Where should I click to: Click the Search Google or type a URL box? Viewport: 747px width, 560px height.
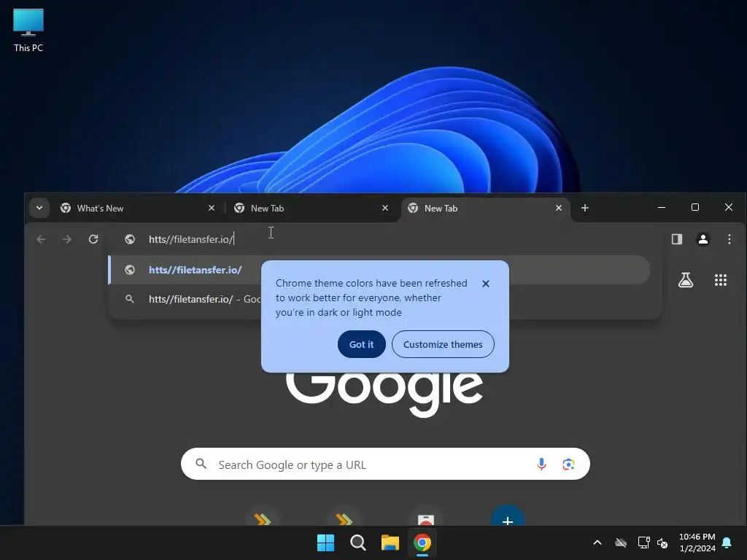[385, 464]
